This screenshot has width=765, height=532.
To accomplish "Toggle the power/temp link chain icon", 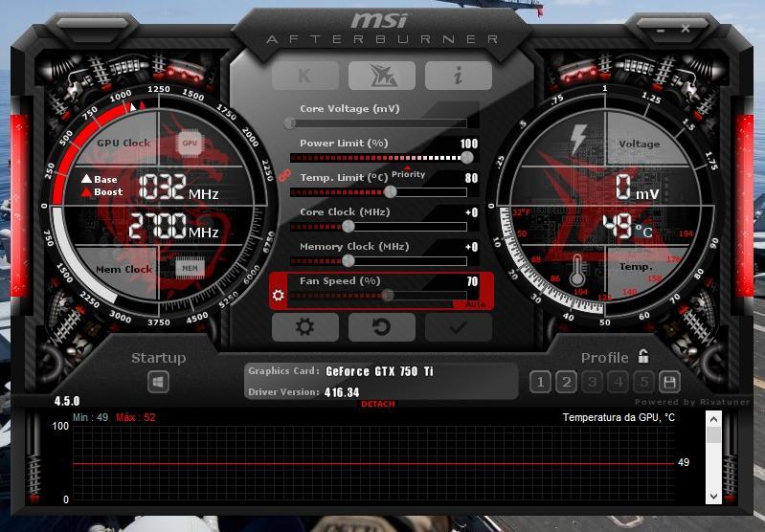I will pyautogui.click(x=284, y=175).
